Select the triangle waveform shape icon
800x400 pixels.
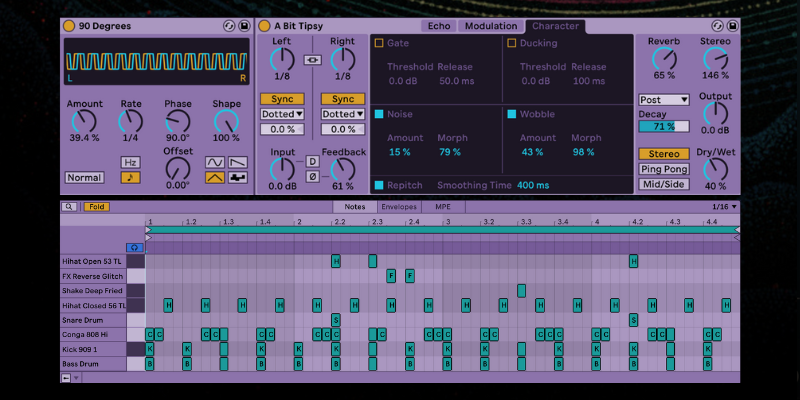point(215,177)
